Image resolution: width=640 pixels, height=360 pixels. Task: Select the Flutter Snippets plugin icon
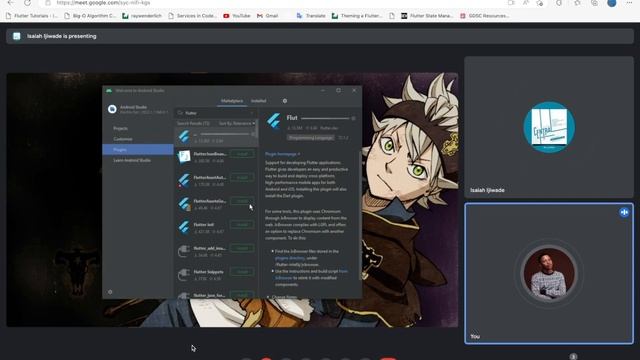point(184,275)
